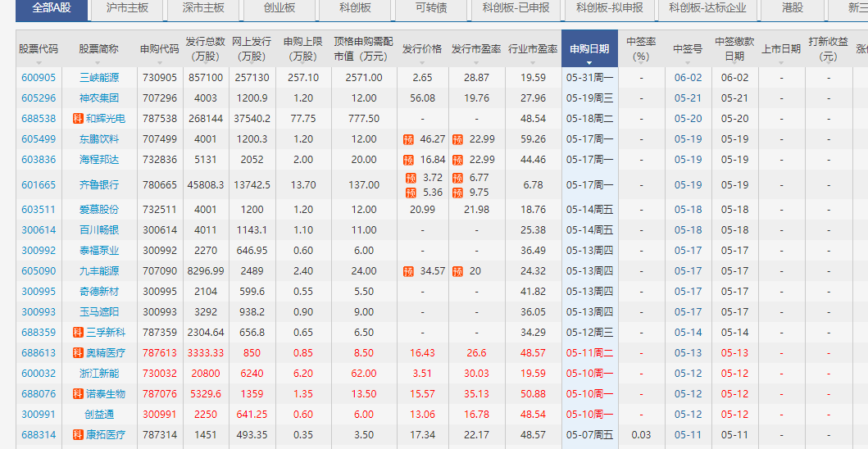868x449 pixels.
Task: Click the 科 badge beside 和辉光电
Action: tap(78, 119)
